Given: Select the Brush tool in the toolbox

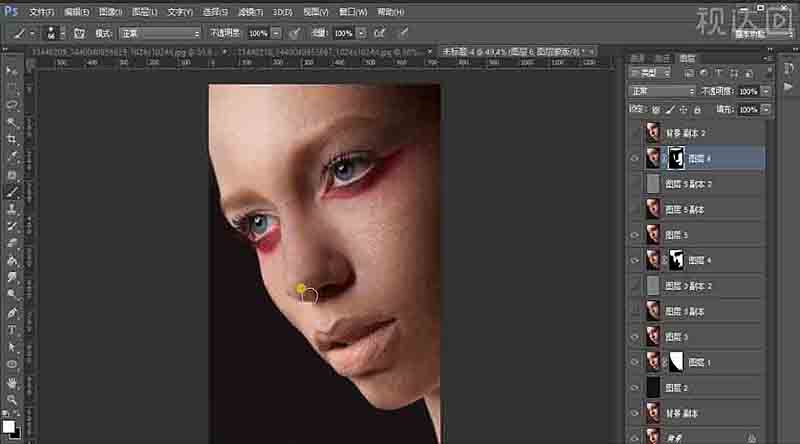Looking at the screenshot, I should (12, 192).
